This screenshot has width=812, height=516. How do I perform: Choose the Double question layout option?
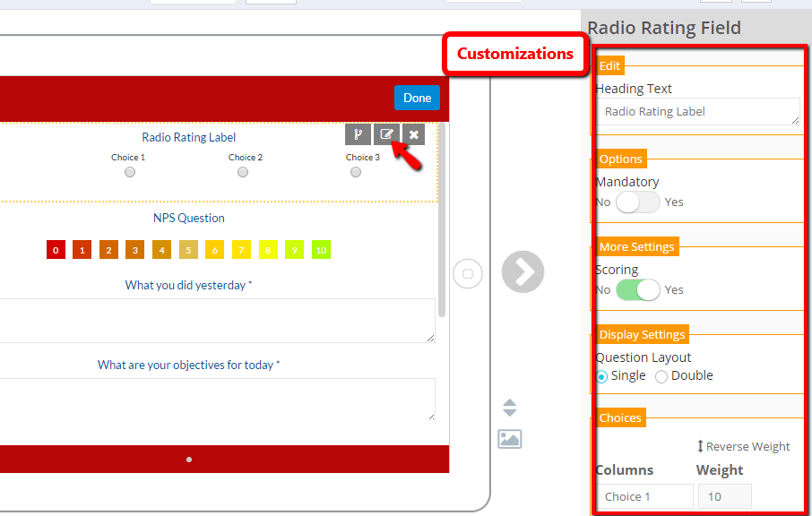pos(661,375)
